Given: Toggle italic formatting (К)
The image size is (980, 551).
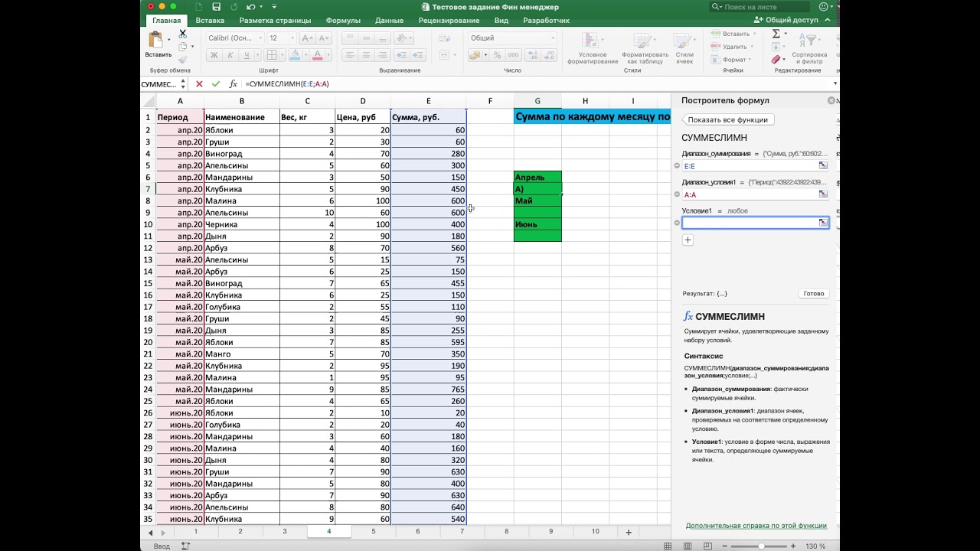Looking at the screenshot, I should click(x=230, y=55).
